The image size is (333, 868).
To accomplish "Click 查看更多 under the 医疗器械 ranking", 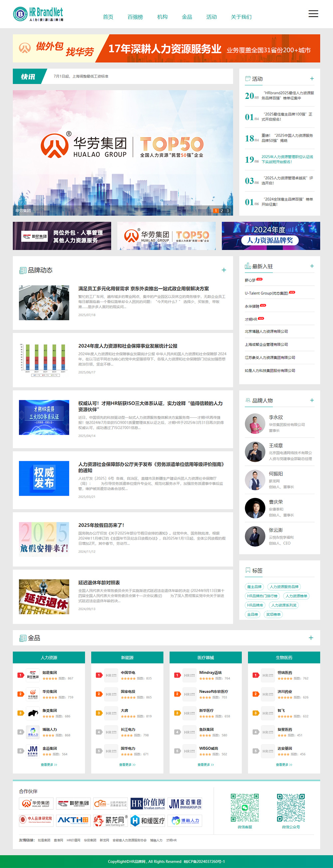I will (205, 764).
